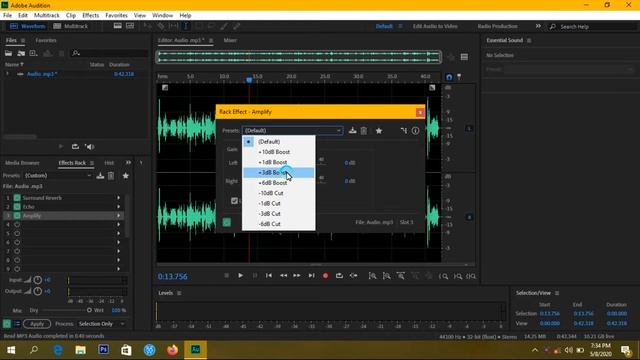Open the Effects menu in menu bar
640x360 pixels.
(91, 15)
